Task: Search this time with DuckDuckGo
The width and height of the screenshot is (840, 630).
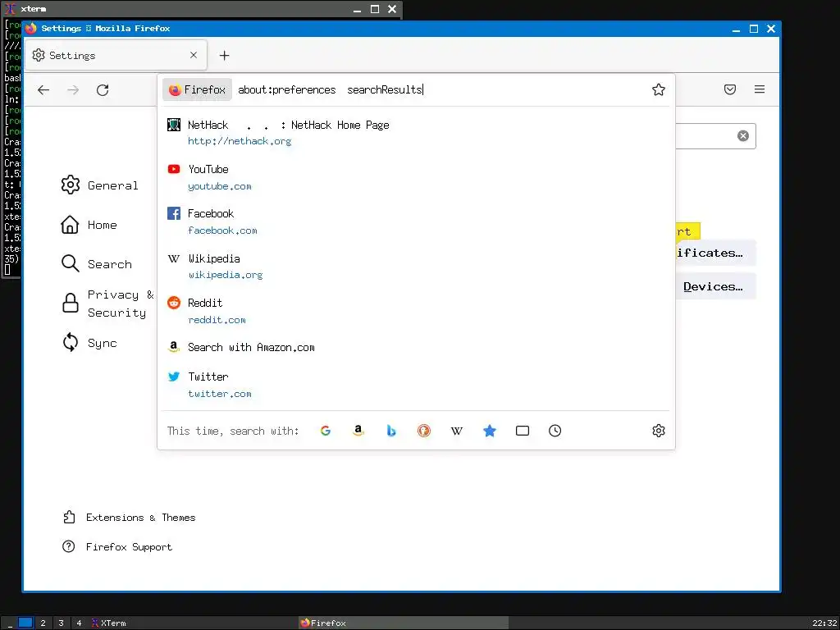Action: click(x=424, y=431)
